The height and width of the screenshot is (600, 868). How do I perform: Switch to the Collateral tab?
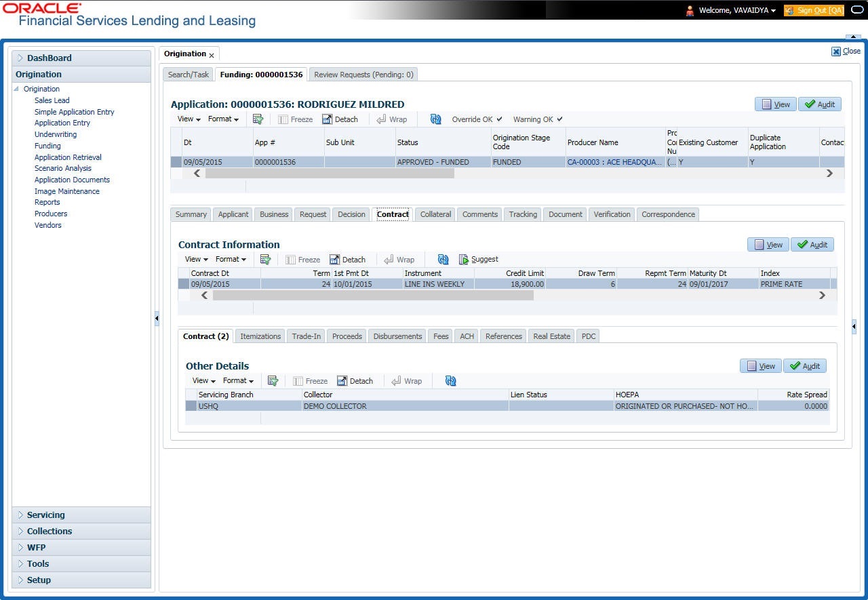[x=435, y=214]
